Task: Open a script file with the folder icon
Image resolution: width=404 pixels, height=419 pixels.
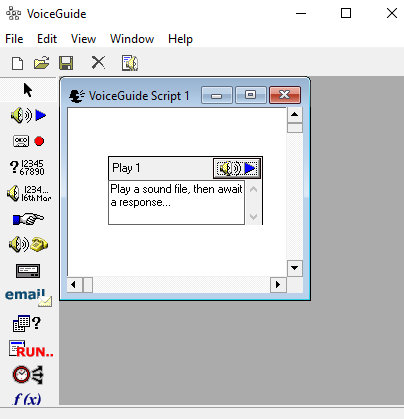Action: [x=41, y=63]
